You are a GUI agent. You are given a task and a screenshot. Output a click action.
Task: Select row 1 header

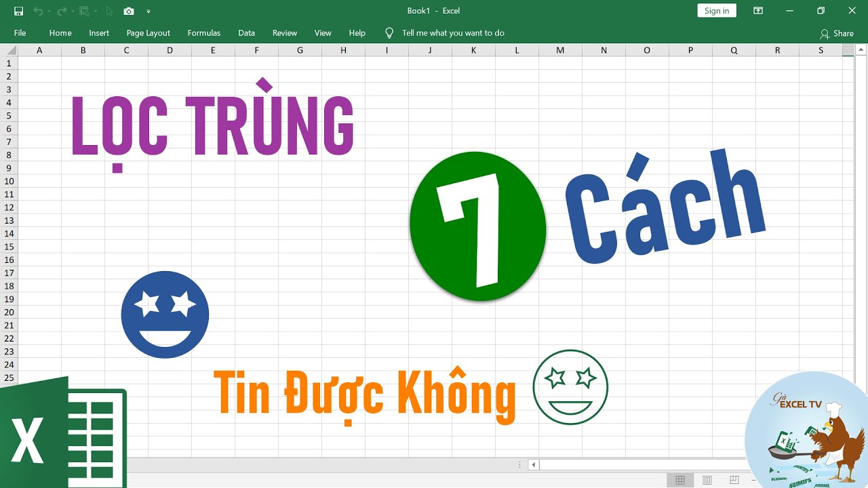(x=9, y=63)
